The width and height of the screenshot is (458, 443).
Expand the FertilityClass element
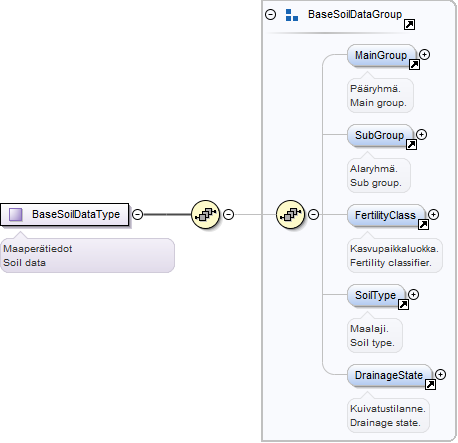(433, 214)
